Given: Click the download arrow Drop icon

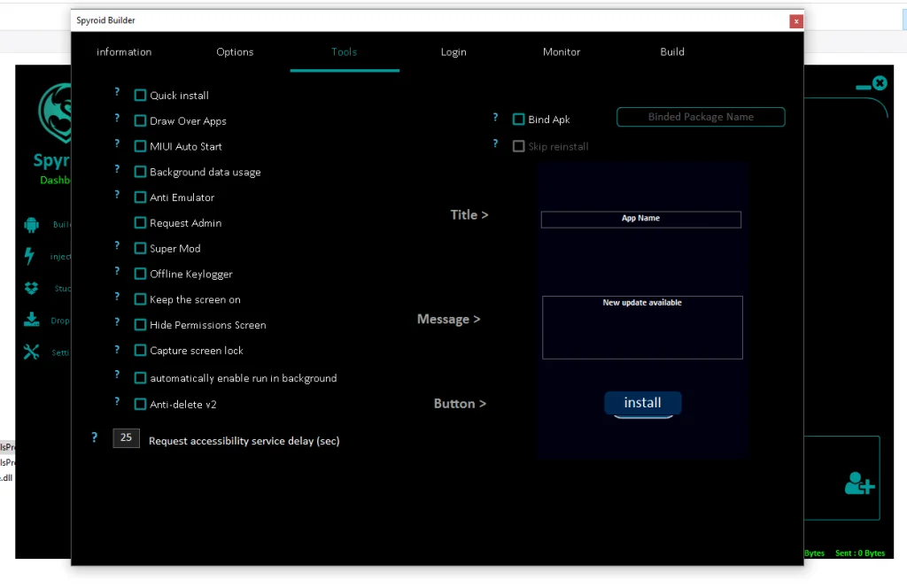Looking at the screenshot, I should point(32,321).
